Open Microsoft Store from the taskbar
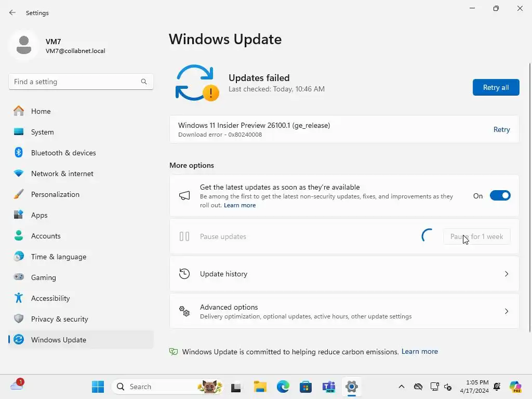 pos(305,387)
